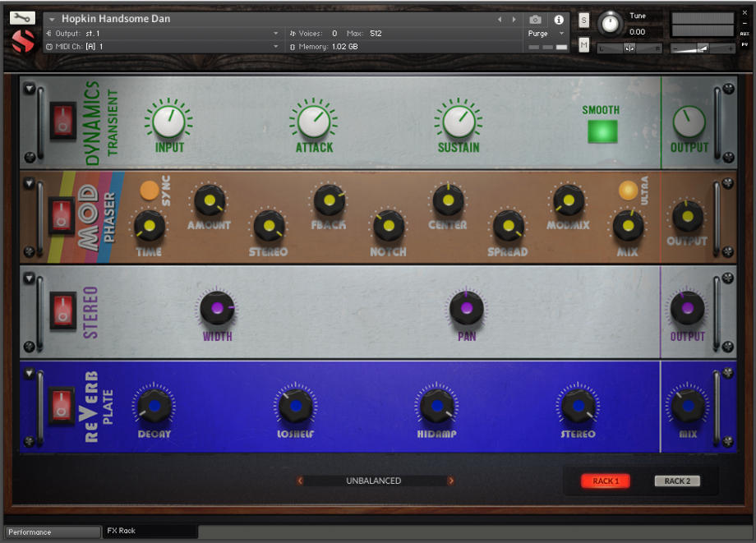Power off the Phaser module
This screenshot has height=543, width=756.
[x=61, y=217]
